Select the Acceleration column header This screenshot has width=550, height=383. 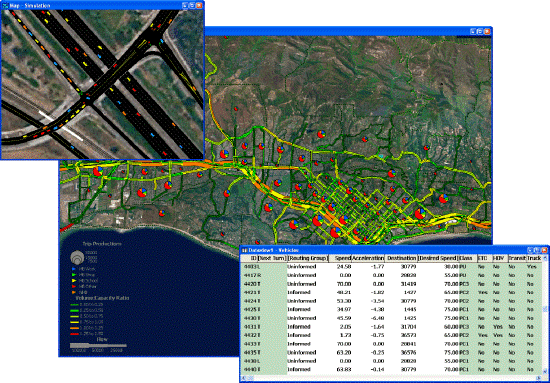(368, 258)
